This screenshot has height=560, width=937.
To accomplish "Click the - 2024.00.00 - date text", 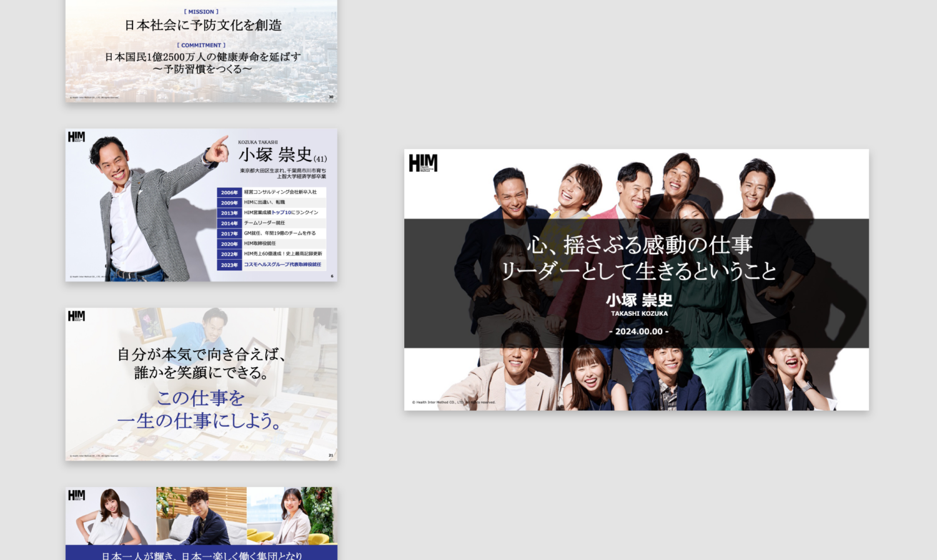I will pos(638,332).
